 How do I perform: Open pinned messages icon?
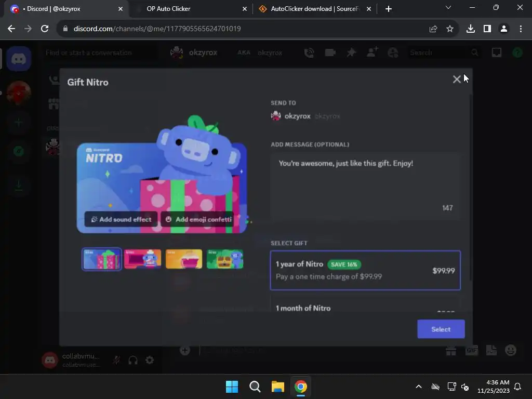[x=351, y=52]
